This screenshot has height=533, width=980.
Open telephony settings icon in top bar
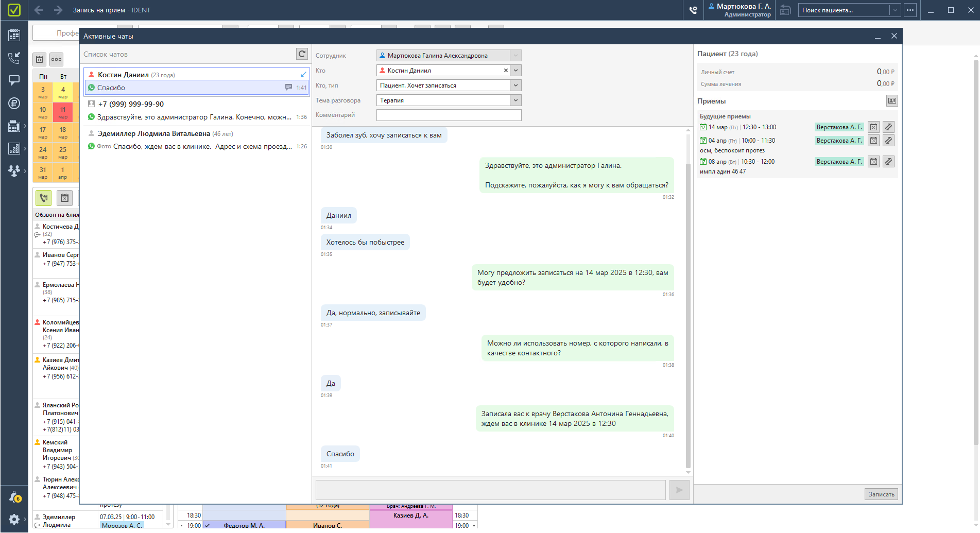click(x=693, y=10)
